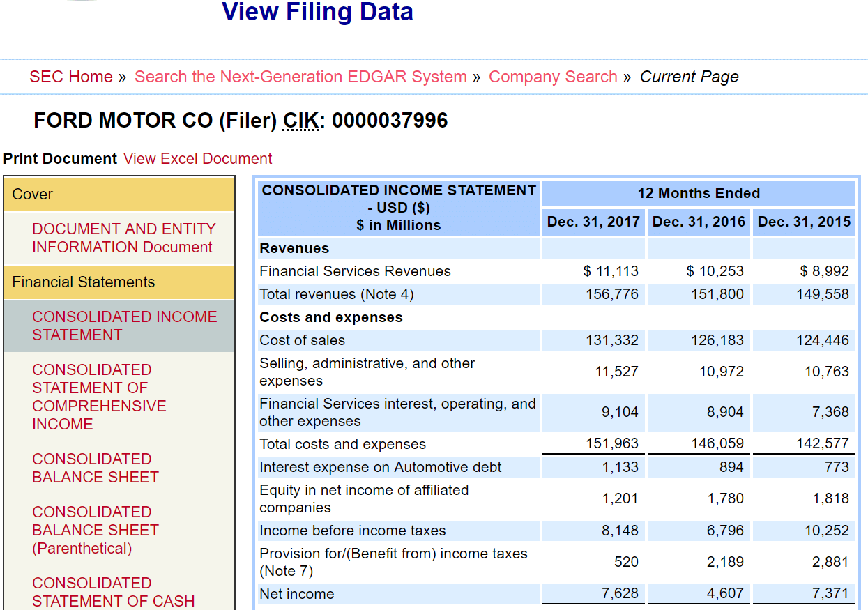Viewport: 868px width, 610px height.
Task: Click tax provision value 520
Action: point(626,562)
